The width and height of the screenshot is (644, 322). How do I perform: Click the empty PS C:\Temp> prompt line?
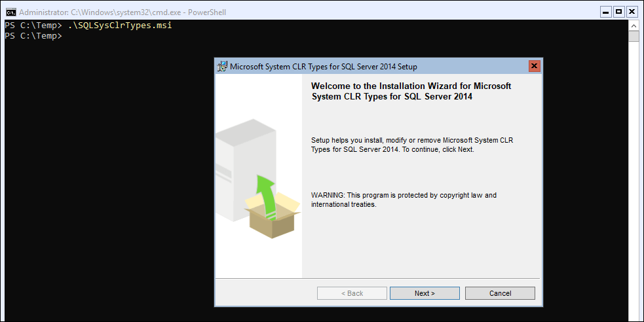[x=33, y=36]
